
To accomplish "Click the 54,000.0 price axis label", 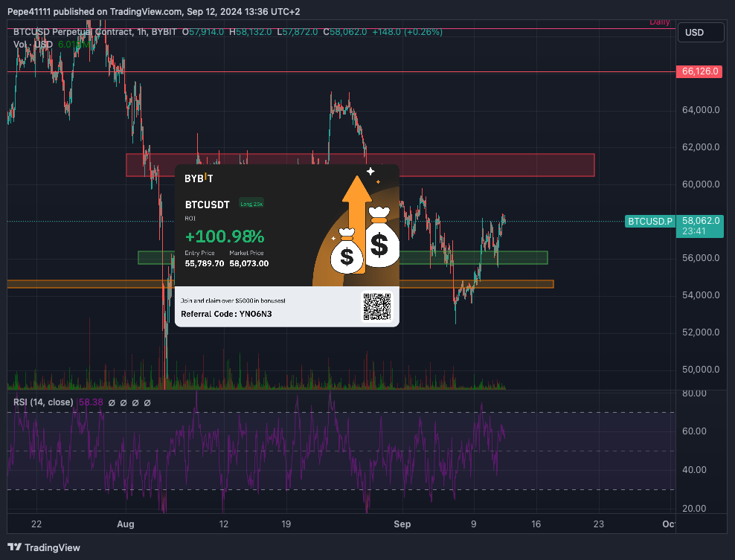I will [701, 295].
